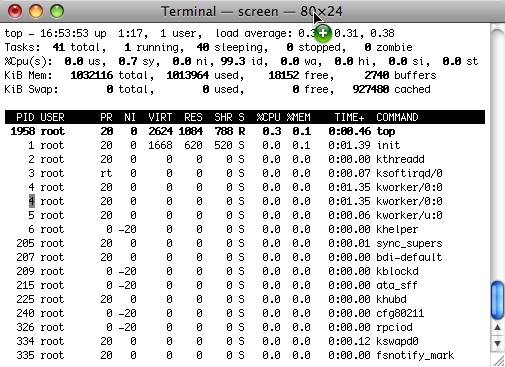Click the 1032116 total memory value
Image resolution: width=505 pixels, height=367 pixels.
(92, 75)
